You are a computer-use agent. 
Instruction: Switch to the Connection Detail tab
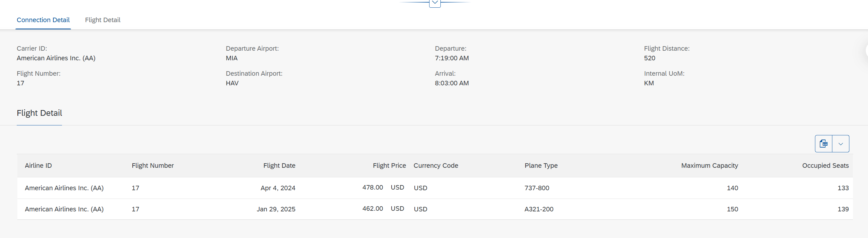[x=43, y=20]
